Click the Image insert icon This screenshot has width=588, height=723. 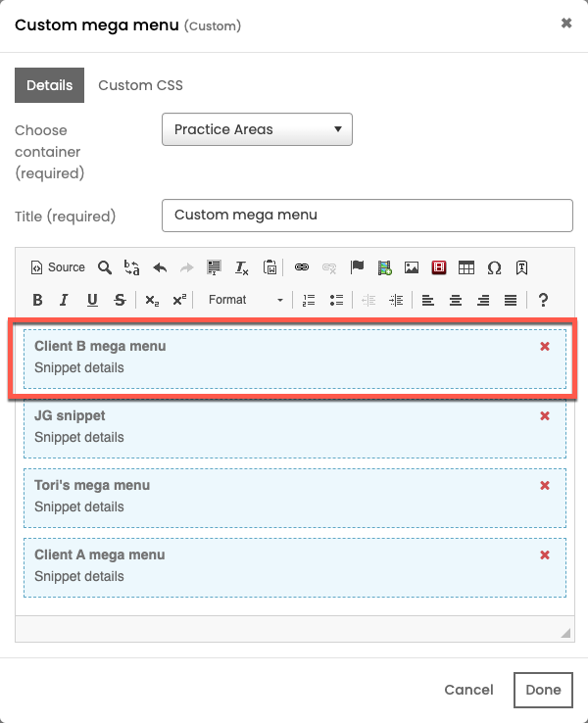412,267
